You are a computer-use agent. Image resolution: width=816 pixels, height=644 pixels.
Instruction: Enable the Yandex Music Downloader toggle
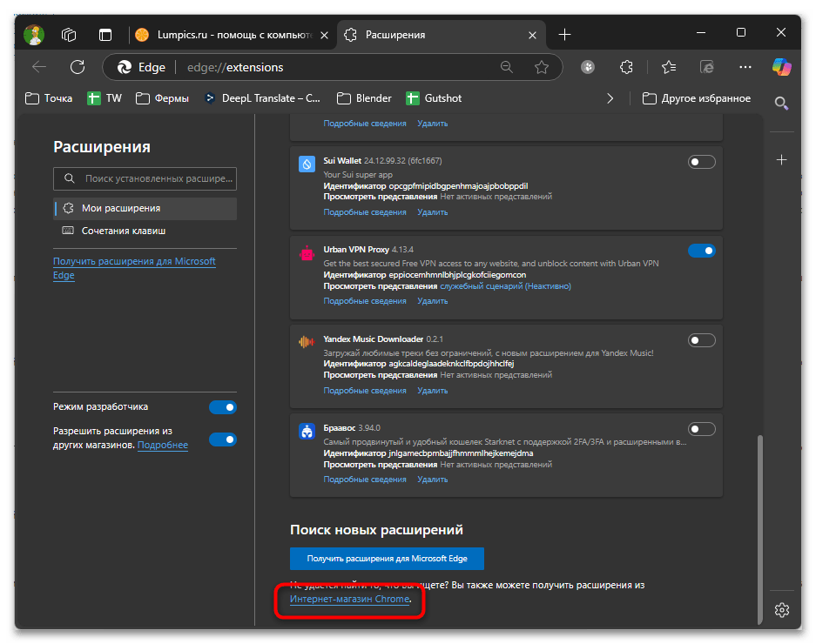pos(702,340)
